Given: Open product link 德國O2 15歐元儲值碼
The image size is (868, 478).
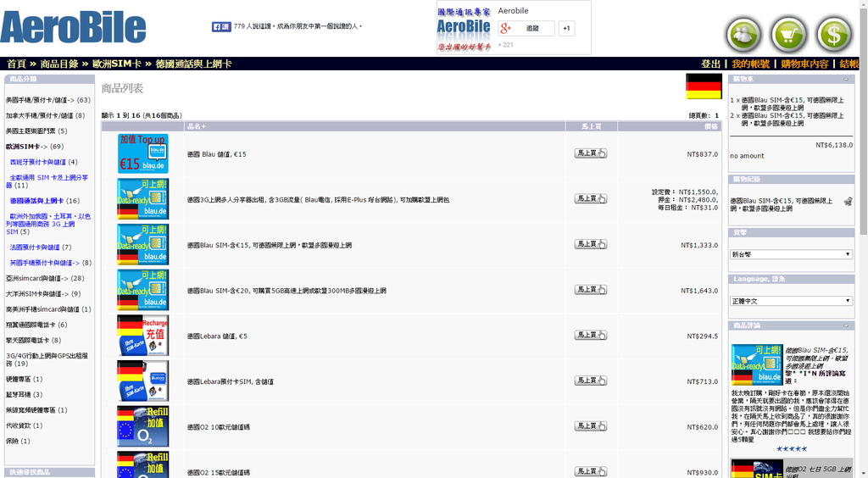Looking at the screenshot, I should click(218, 472).
